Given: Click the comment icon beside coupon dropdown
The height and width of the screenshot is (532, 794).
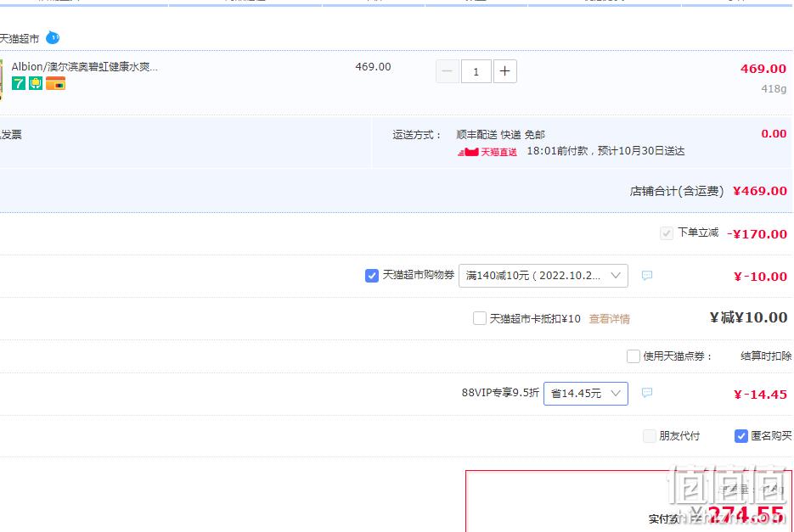Looking at the screenshot, I should 646,276.
